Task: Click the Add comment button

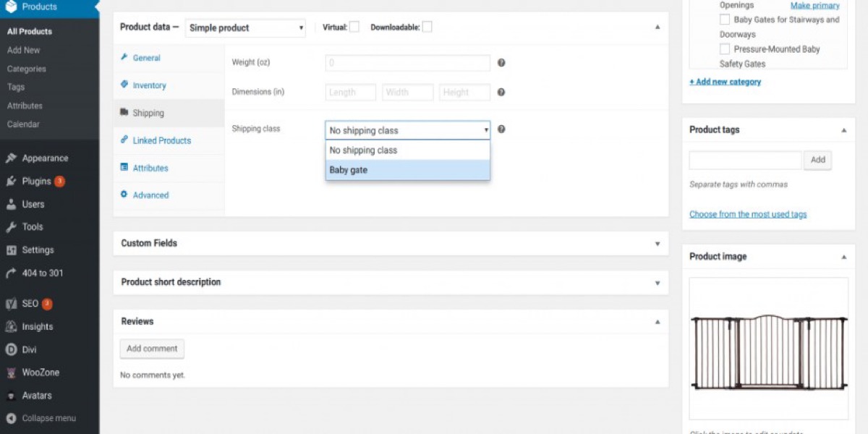Action: pyautogui.click(x=152, y=349)
